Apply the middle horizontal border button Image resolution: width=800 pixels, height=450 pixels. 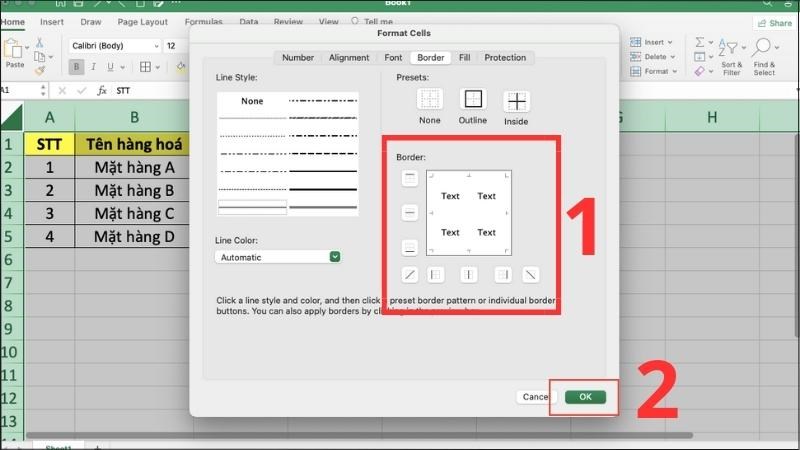(x=410, y=213)
